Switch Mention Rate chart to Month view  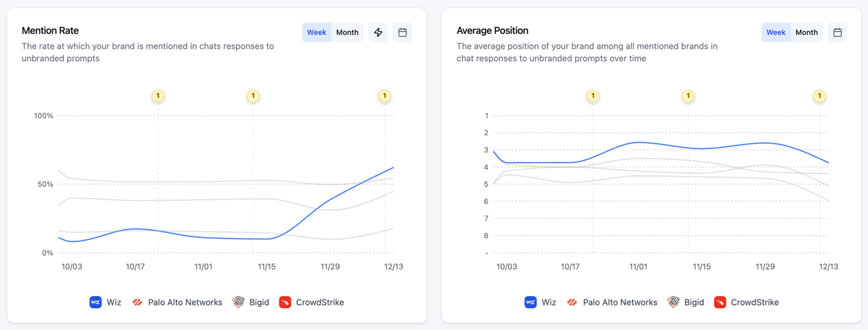(347, 33)
